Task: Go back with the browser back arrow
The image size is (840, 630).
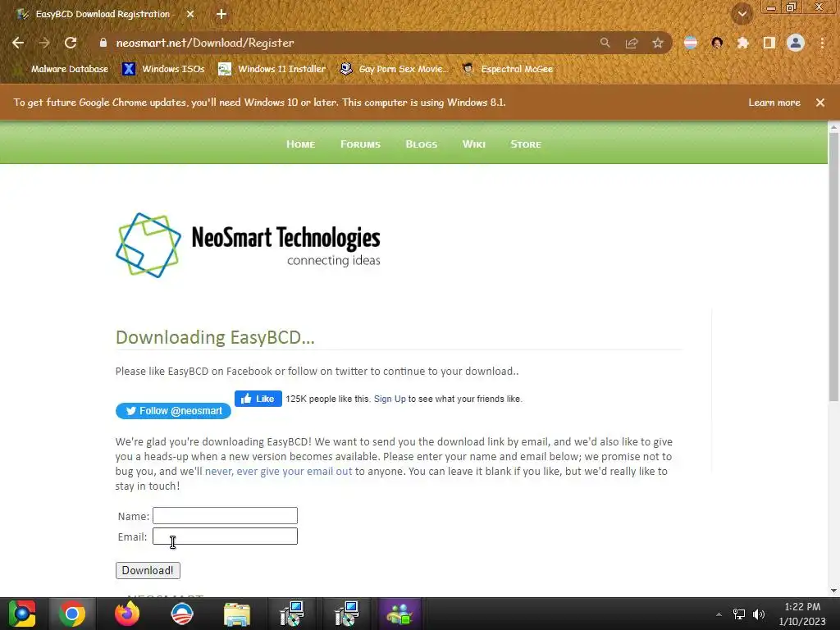Action: coord(18,43)
